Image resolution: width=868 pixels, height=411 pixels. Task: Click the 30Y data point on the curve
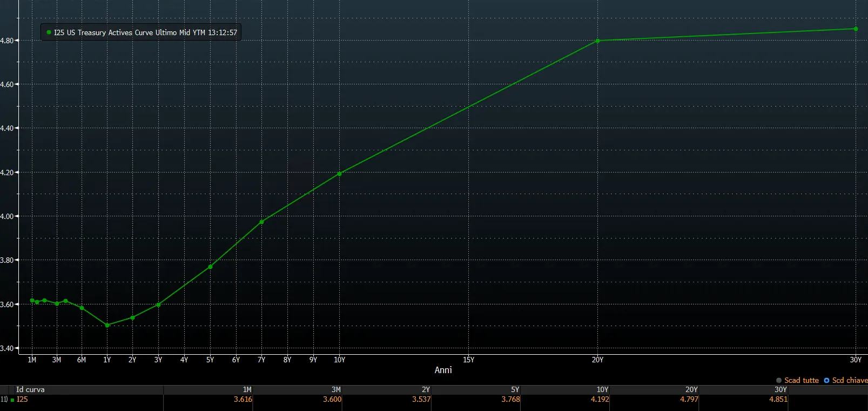(x=856, y=29)
